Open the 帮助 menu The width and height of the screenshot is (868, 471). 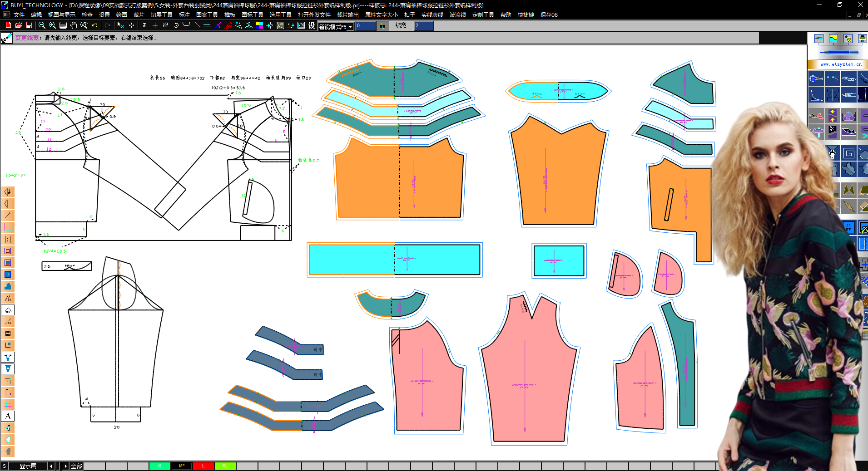point(506,15)
